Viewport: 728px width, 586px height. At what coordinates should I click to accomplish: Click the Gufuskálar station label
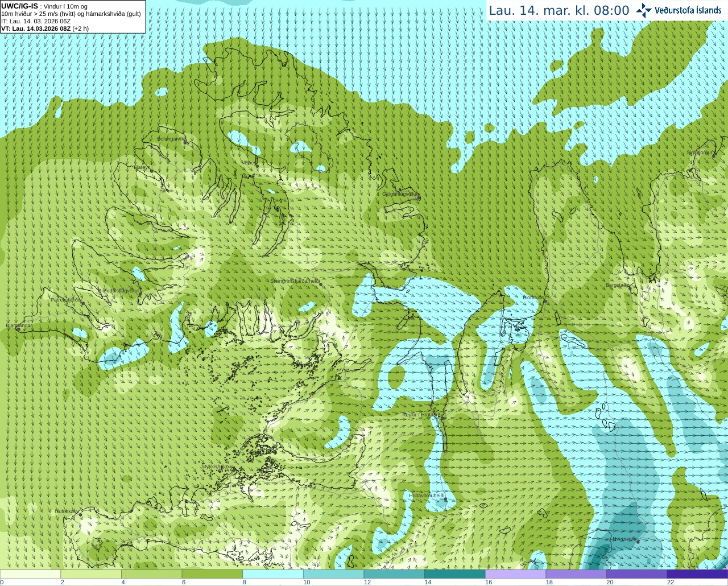tap(66, 511)
